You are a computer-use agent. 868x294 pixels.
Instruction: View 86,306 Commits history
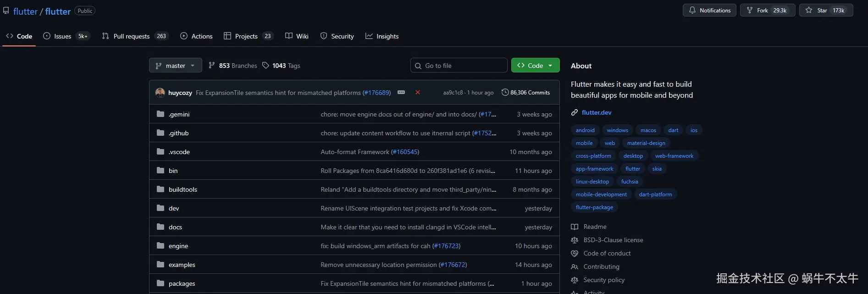pos(525,93)
